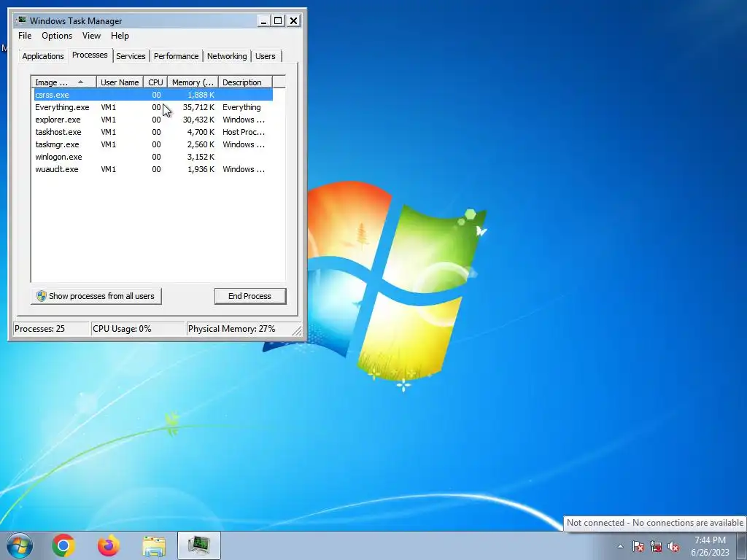Maximize the Task Manager window
The image size is (747, 560).
(x=278, y=21)
